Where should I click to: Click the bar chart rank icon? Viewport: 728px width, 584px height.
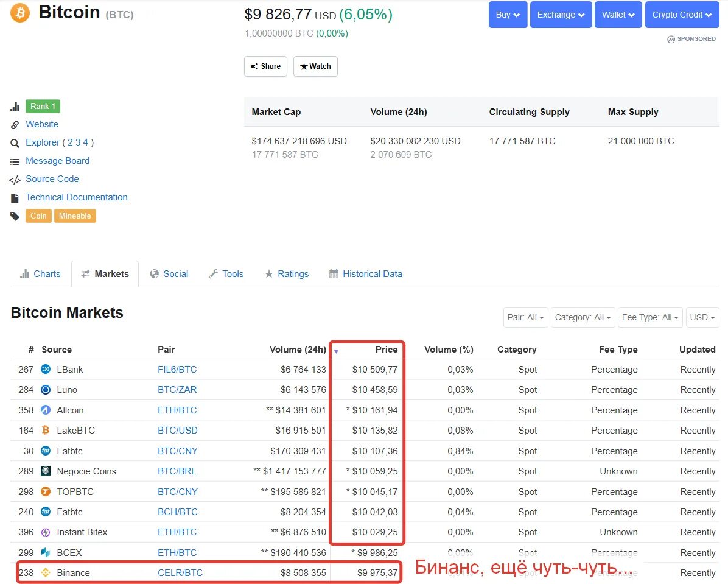(15, 107)
